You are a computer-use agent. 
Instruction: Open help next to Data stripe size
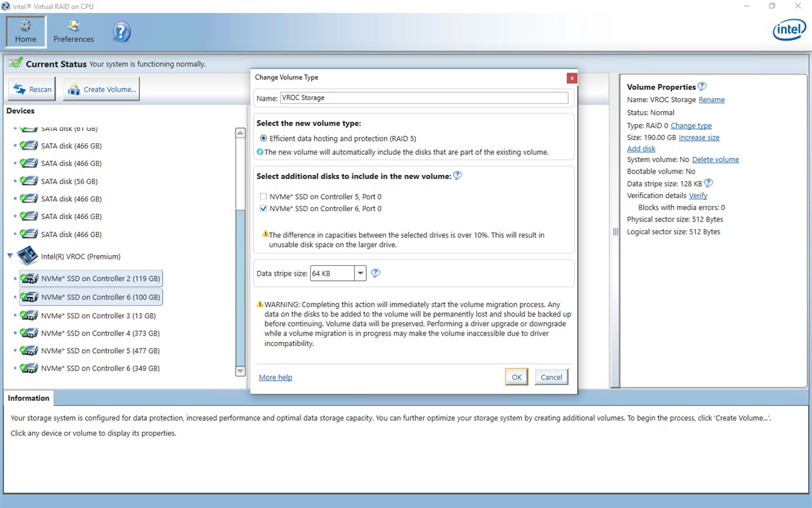point(375,272)
